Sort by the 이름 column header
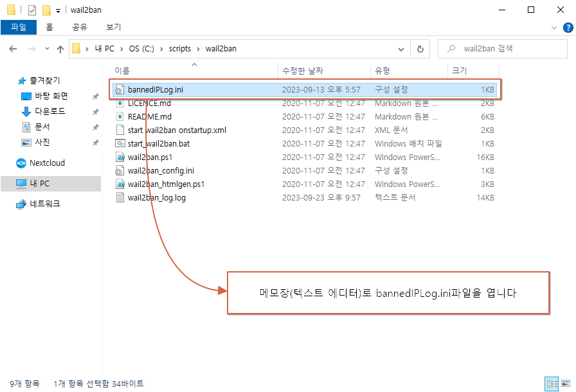 [122, 71]
